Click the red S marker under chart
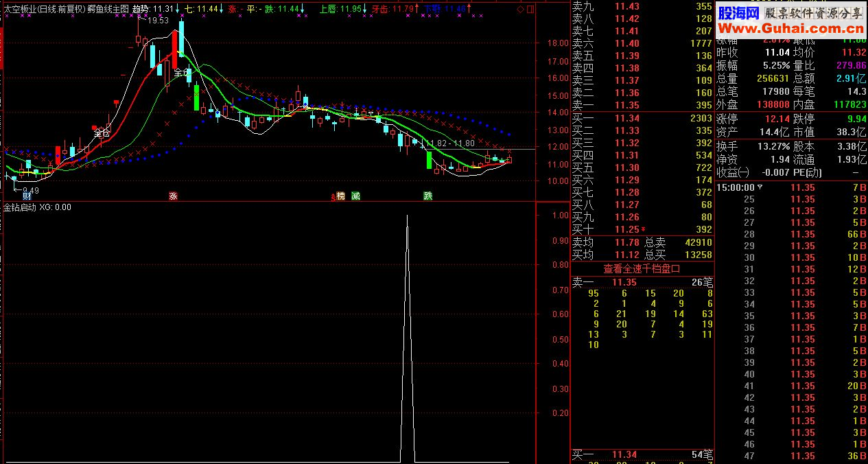This screenshot has width=868, height=464. coord(333,197)
